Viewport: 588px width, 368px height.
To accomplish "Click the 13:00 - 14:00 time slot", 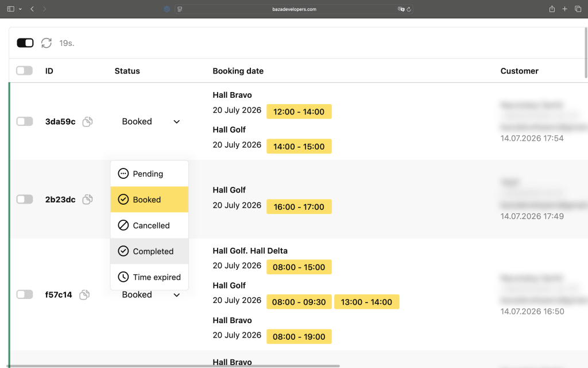I will pyautogui.click(x=366, y=302).
